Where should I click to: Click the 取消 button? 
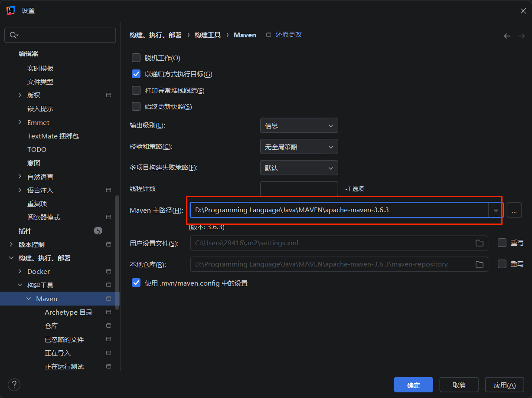coord(459,385)
